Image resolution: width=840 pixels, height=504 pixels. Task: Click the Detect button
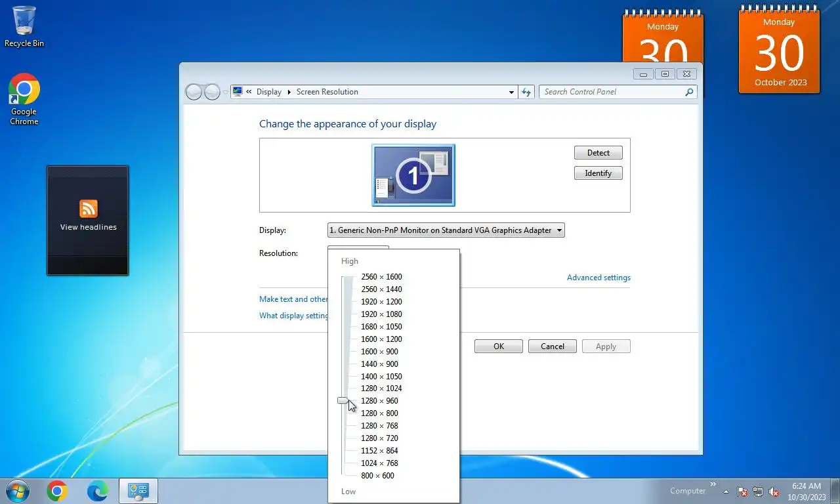pyautogui.click(x=598, y=153)
